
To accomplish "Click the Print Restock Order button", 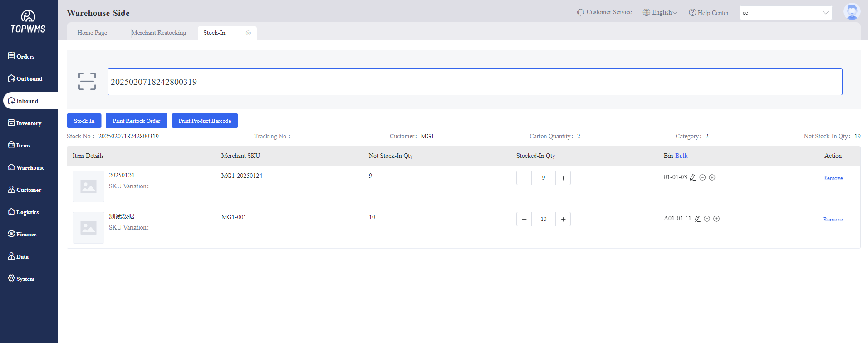I will coord(136,121).
